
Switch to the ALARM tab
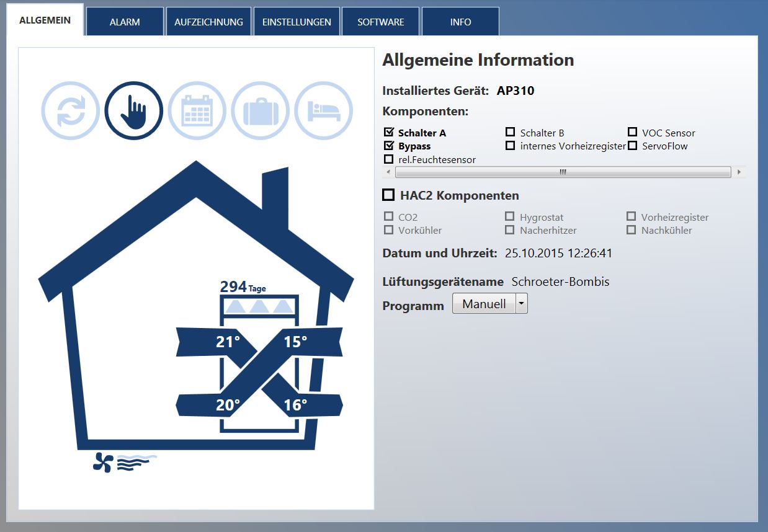(x=124, y=21)
